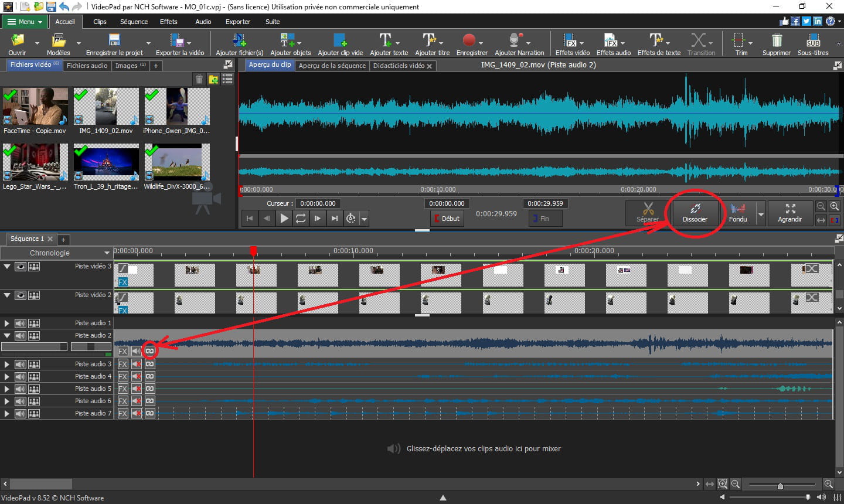The height and width of the screenshot is (504, 844).
Task: Switch media bin to list view
Action: tap(227, 79)
